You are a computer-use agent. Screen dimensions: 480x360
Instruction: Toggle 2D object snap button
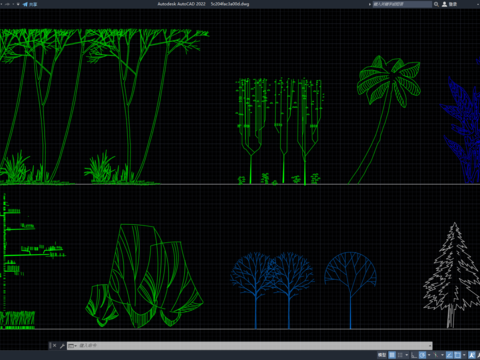click(457, 355)
